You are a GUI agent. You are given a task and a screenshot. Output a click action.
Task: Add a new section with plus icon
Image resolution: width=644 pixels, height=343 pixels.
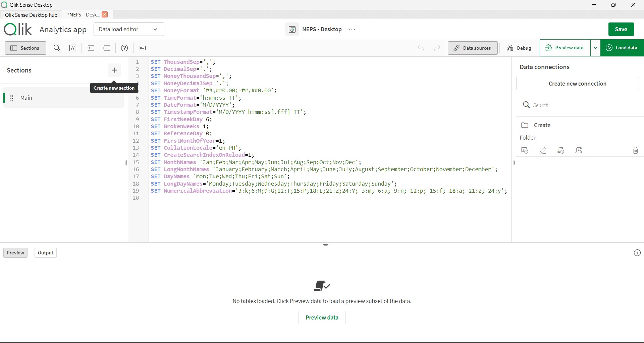(x=114, y=70)
